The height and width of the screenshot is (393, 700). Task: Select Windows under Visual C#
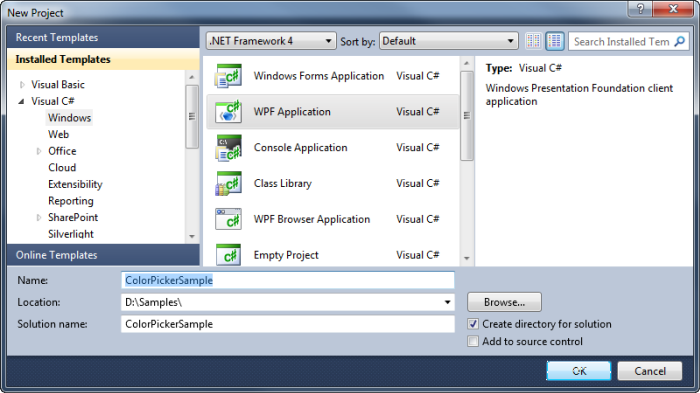[x=69, y=118]
